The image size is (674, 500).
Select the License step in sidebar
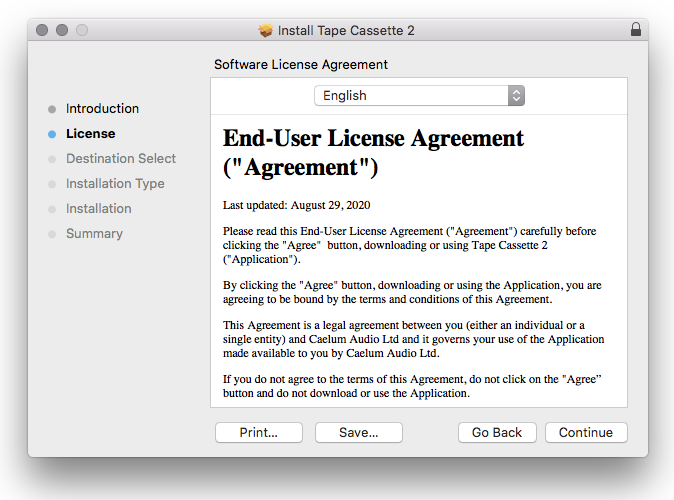coord(91,134)
